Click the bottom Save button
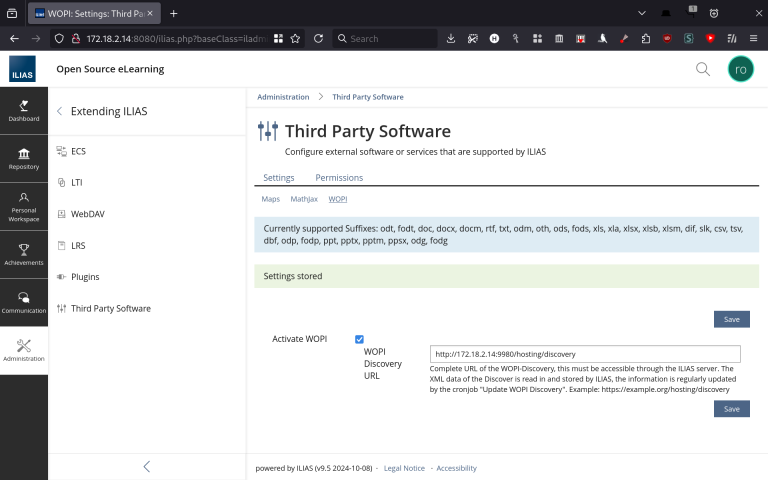The height and width of the screenshot is (480, 768). pyautogui.click(x=731, y=409)
